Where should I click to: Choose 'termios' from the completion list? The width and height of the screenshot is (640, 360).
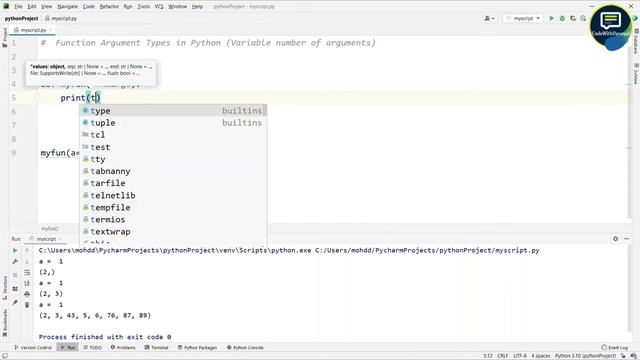173,220
